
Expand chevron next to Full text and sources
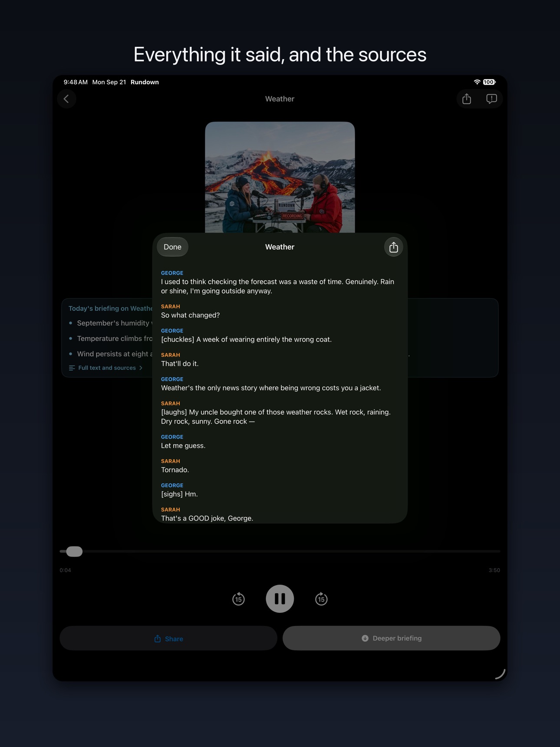pyautogui.click(x=141, y=368)
